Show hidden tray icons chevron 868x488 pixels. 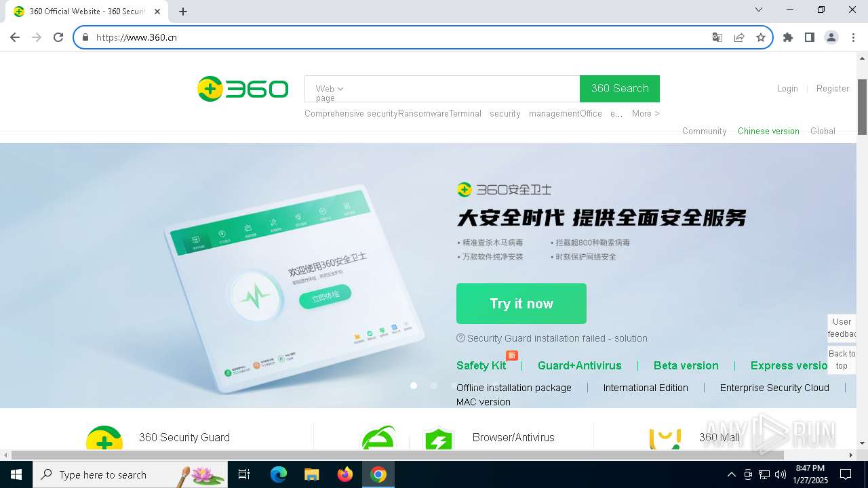point(731,474)
